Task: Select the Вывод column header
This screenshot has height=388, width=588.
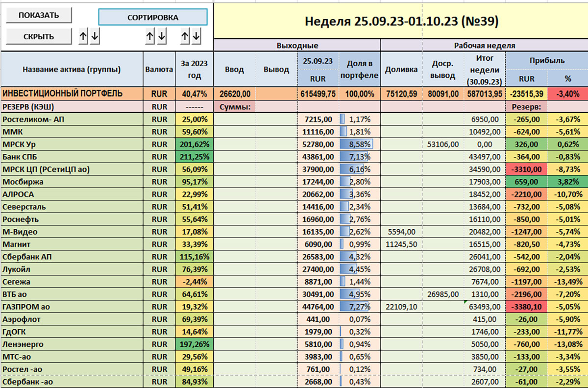Action: (x=276, y=70)
